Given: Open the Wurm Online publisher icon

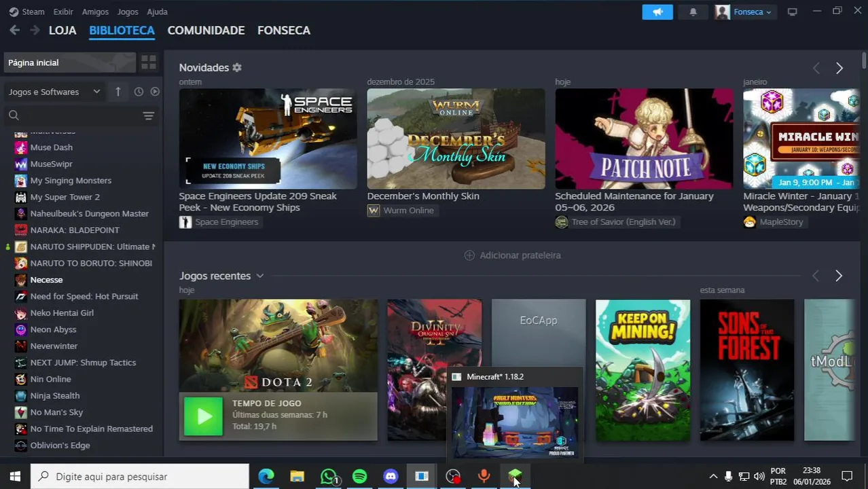Looking at the screenshot, I should pyautogui.click(x=374, y=211).
